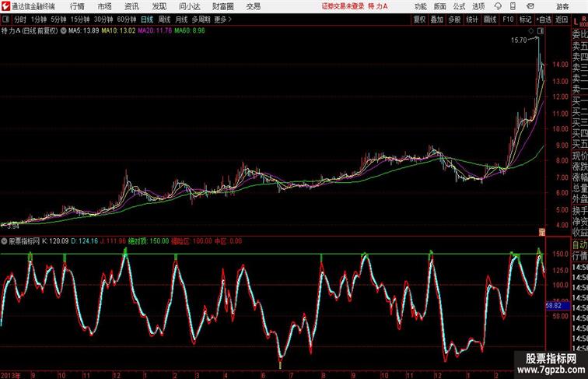Switch to the 1分钟 period tab

39,19
